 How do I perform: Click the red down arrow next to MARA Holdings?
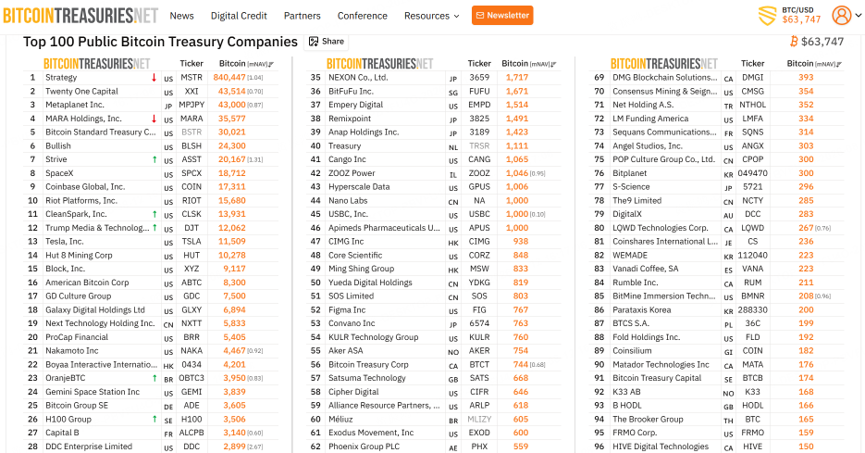pyautogui.click(x=154, y=119)
